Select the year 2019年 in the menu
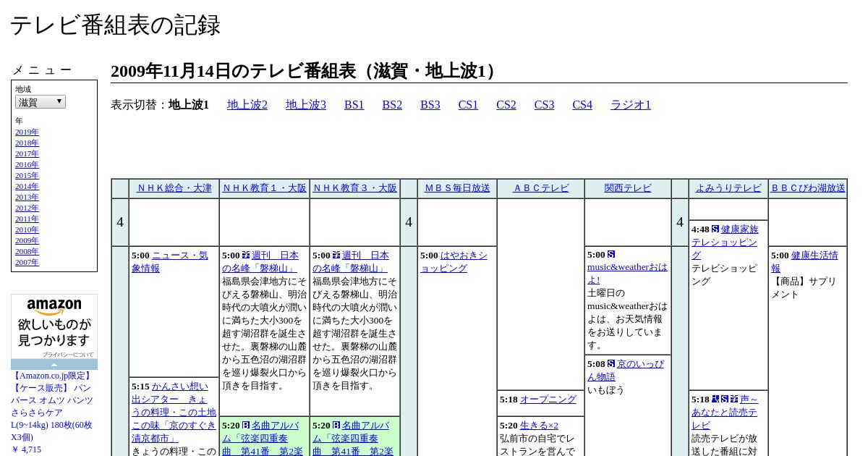This screenshot has width=868, height=456. [27, 132]
